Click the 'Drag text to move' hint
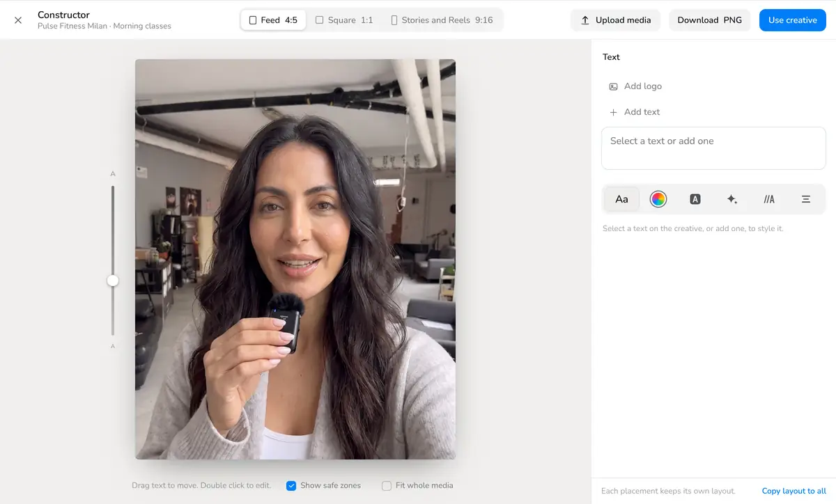The width and height of the screenshot is (836, 504). tap(201, 486)
